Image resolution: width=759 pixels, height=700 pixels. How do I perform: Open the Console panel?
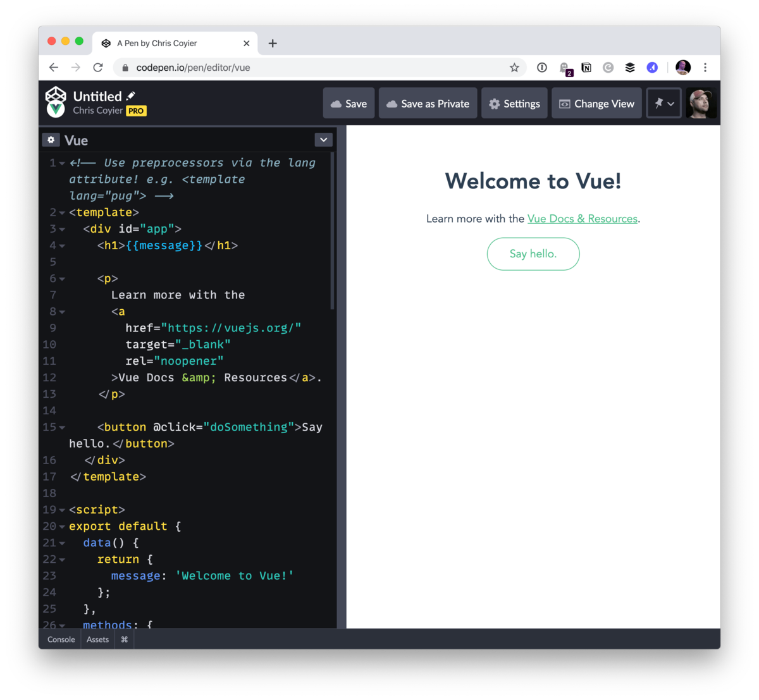tap(60, 639)
